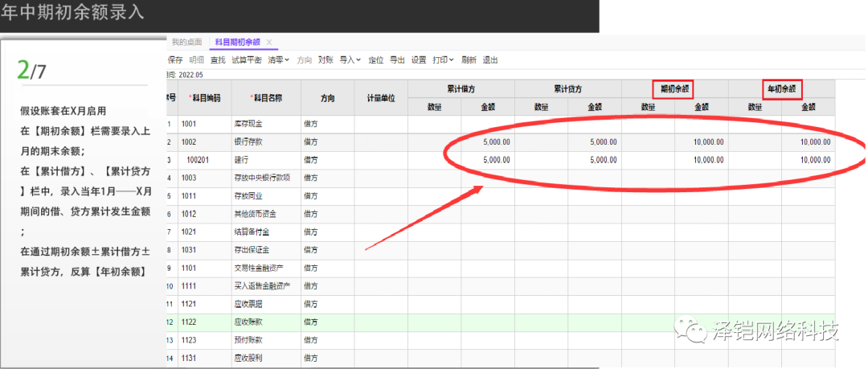Expand the 导入 dropdown
Viewport: 868px width, 369px height.
(351, 59)
